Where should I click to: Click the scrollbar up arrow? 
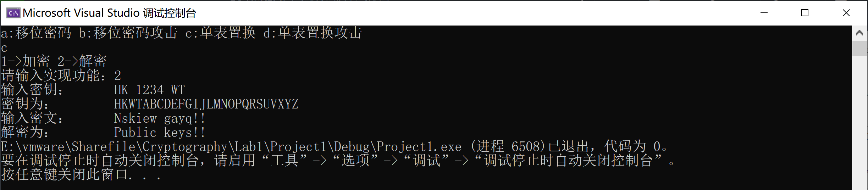[x=859, y=33]
